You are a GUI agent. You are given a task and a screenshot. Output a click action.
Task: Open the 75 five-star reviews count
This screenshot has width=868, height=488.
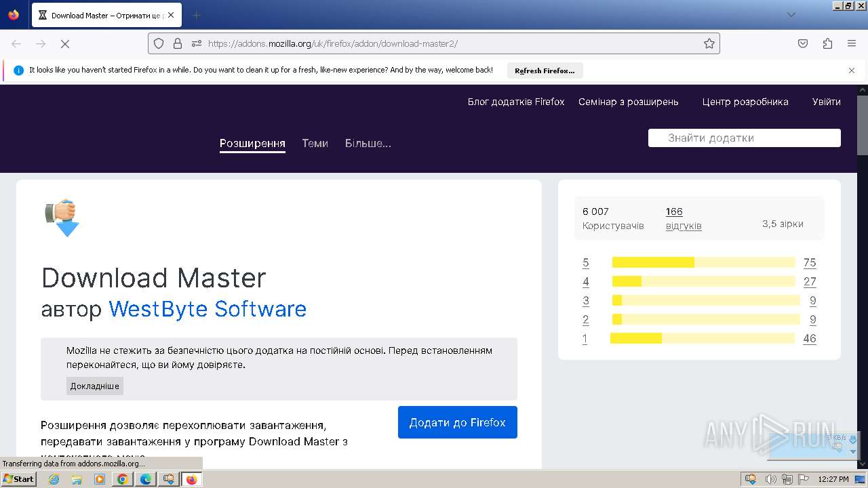(810, 263)
